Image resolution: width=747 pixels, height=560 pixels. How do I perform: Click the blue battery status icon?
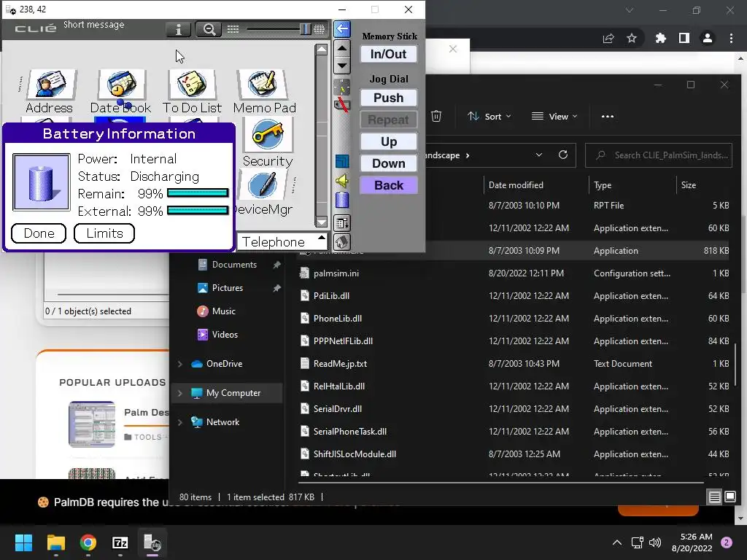(342, 200)
